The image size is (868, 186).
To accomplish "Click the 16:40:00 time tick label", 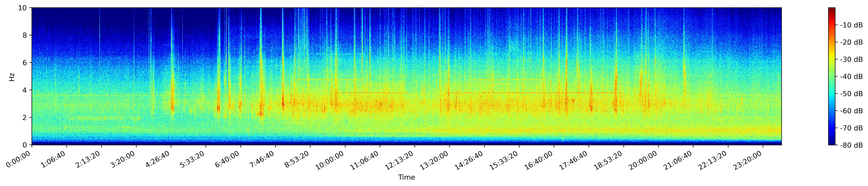I will coord(540,159).
